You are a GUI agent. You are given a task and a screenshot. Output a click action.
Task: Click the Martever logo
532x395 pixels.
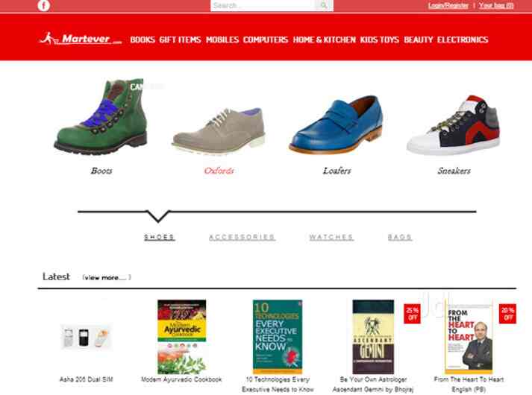tap(81, 39)
